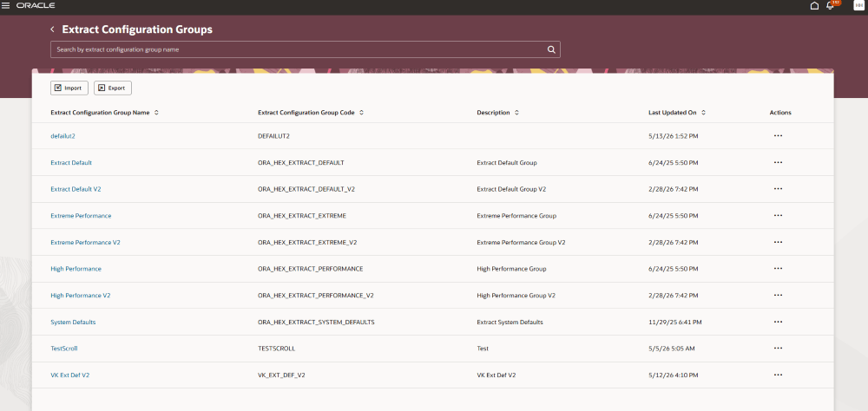Go to the Home icon

[x=814, y=5]
